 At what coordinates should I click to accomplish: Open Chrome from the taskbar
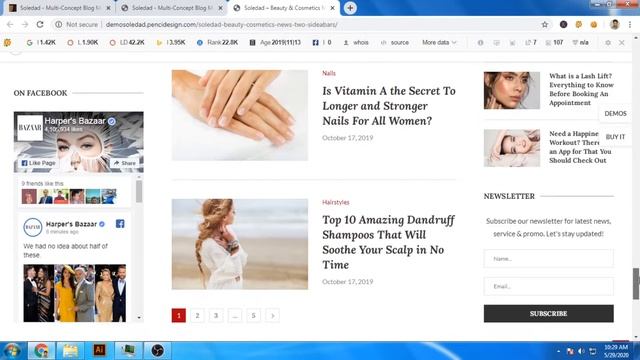coord(41,351)
